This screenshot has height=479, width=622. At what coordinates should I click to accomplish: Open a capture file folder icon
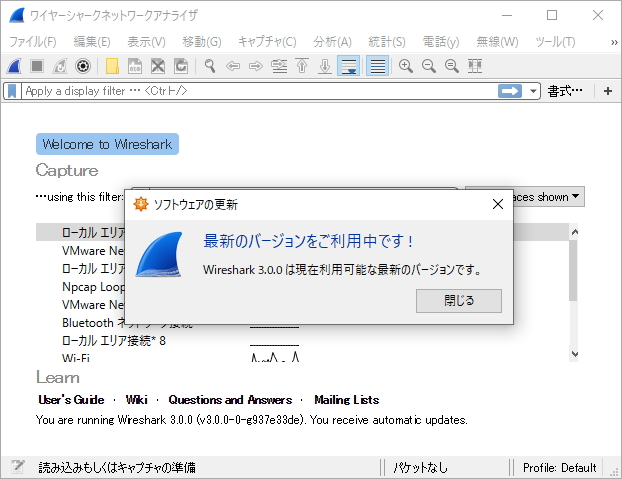[x=112, y=66]
